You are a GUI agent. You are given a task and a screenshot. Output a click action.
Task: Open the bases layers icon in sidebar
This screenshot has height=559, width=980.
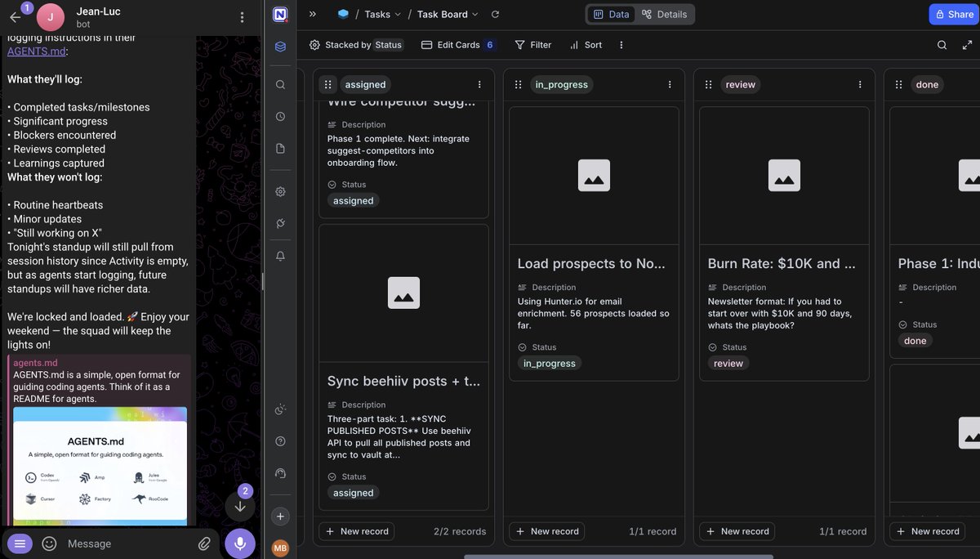coord(281,47)
